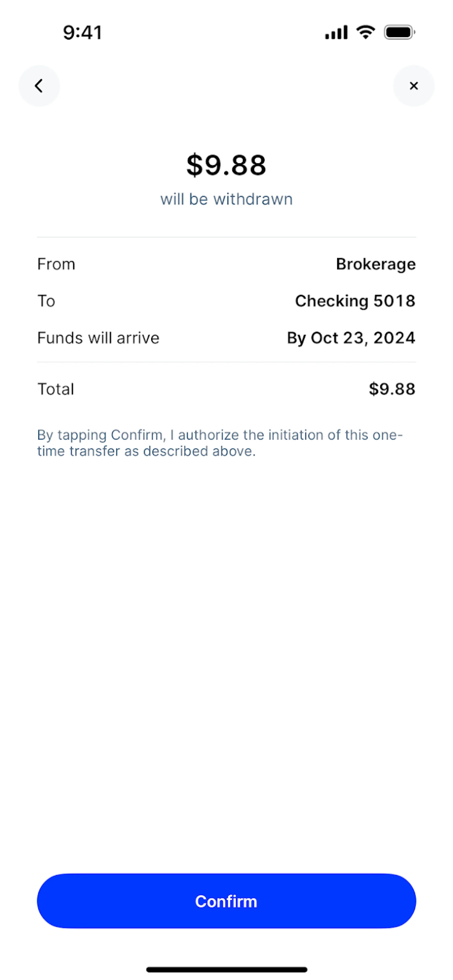Tap the Funds will arrive label
The width and height of the screenshot is (453, 980).
click(x=98, y=338)
